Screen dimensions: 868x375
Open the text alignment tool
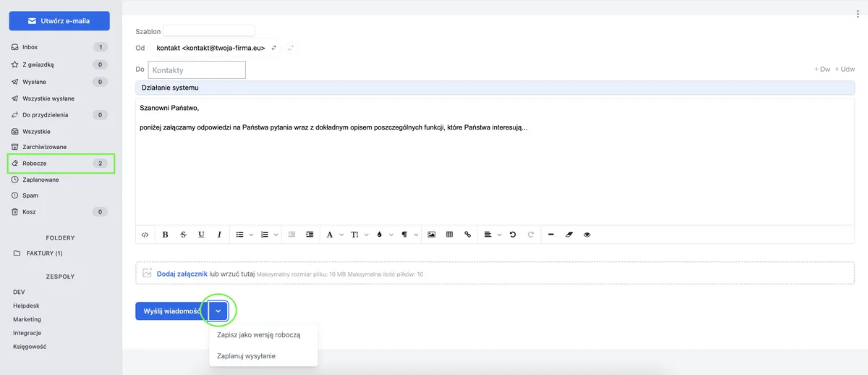pos(488,235)
